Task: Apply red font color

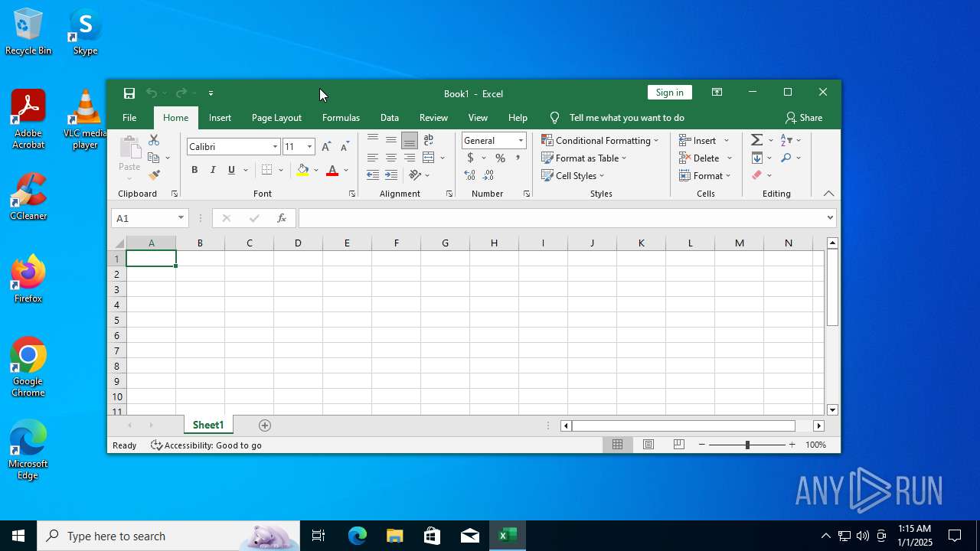Action: pyautogui.click(x=332, y=170)
